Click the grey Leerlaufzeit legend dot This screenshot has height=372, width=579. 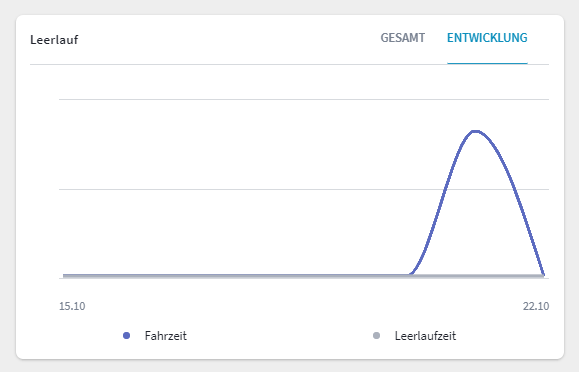coord(376,335)
